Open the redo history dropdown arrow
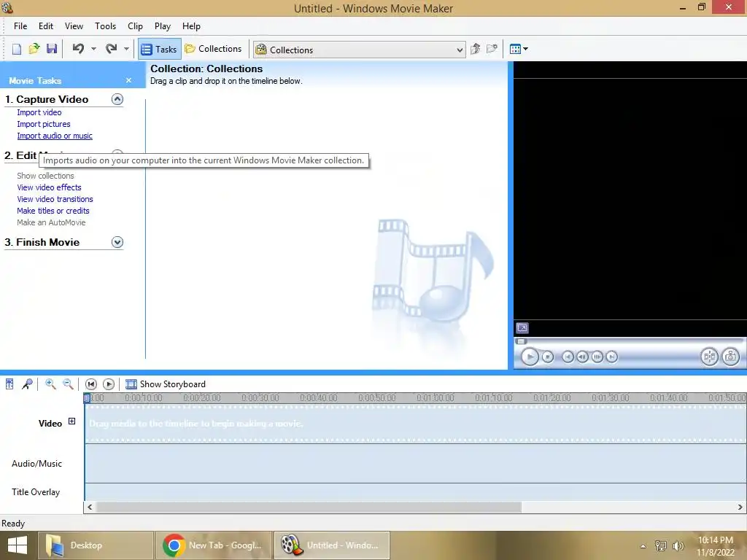747x560 pixels. click(x=126, y=49)
